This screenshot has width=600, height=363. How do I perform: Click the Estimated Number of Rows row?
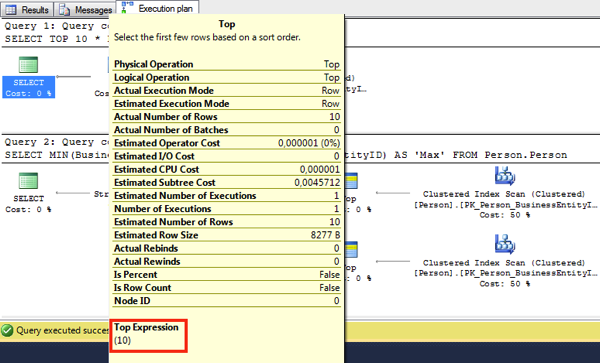[x=227, y=222]
